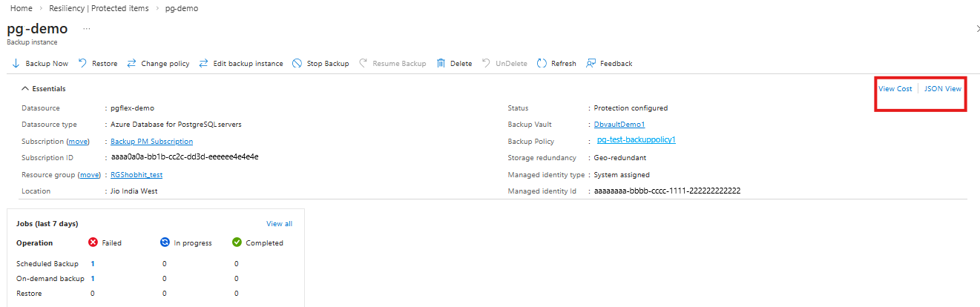The image size is (980, 307).
Task: Click the Protection configured status text
Action: click(631, 108)
